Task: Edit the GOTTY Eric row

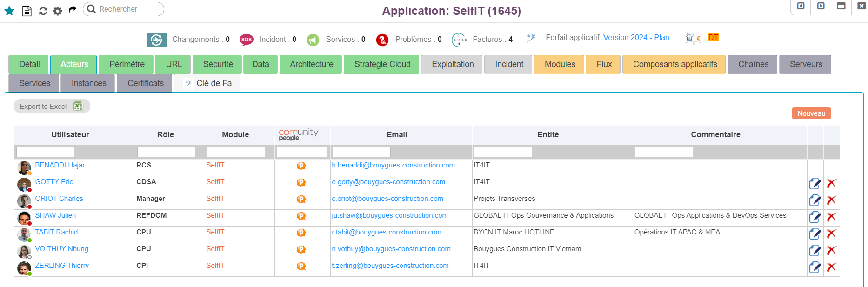Action: pyautogui.click(x=815, y=184)
